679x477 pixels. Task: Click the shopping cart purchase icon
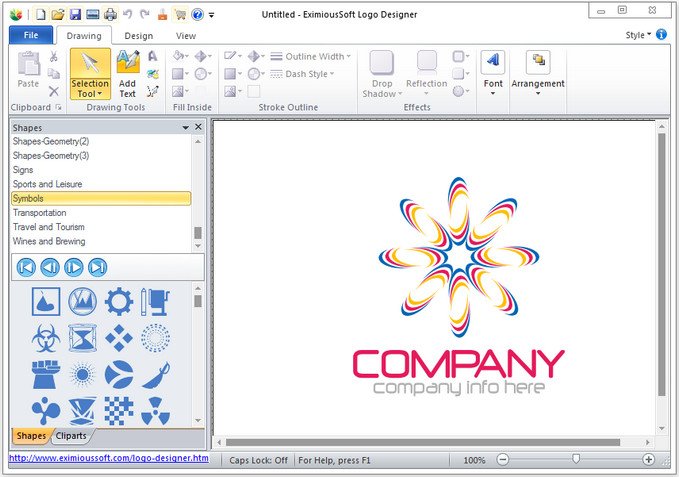(180, 15)
